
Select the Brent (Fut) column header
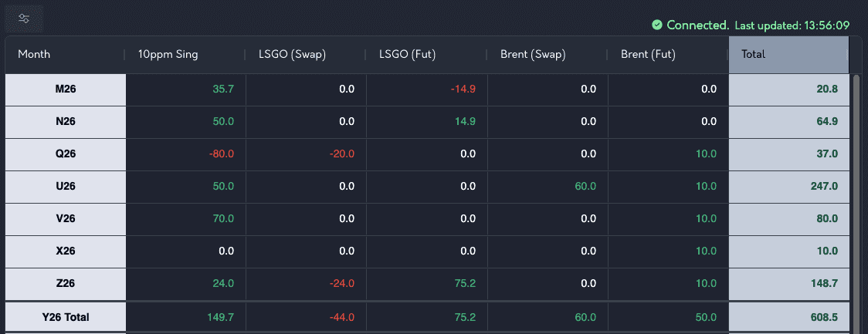(648, 54)
